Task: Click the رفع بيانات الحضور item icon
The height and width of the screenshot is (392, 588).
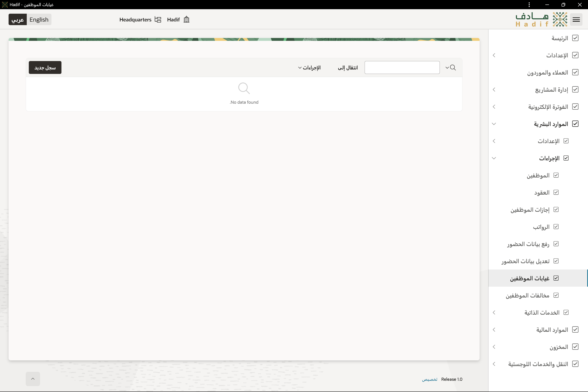Action: pos(556,244)
